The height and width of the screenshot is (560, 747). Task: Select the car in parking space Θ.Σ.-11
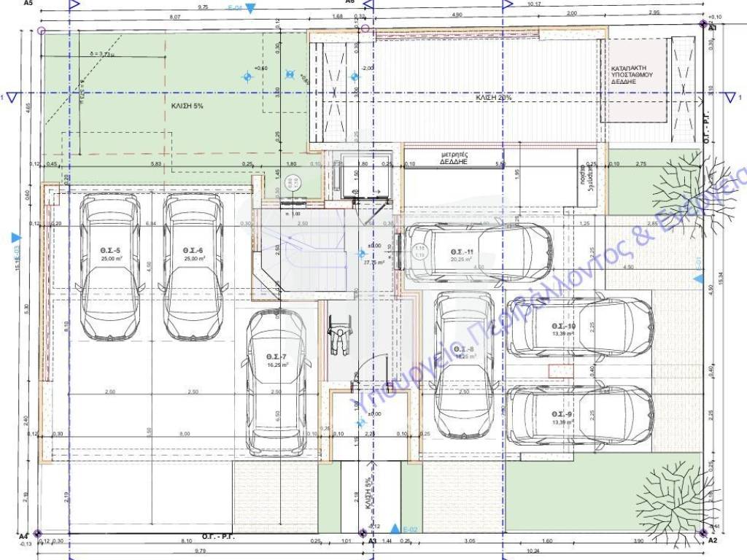tap(479, 253)
